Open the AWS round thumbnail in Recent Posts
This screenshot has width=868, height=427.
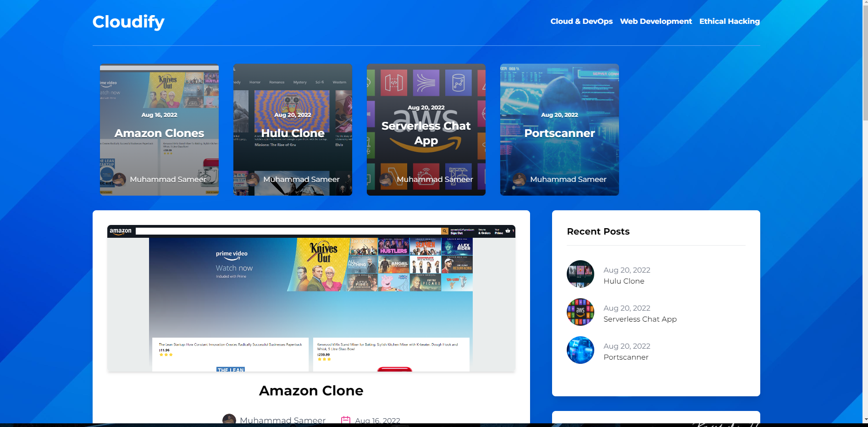click(581, 312)
